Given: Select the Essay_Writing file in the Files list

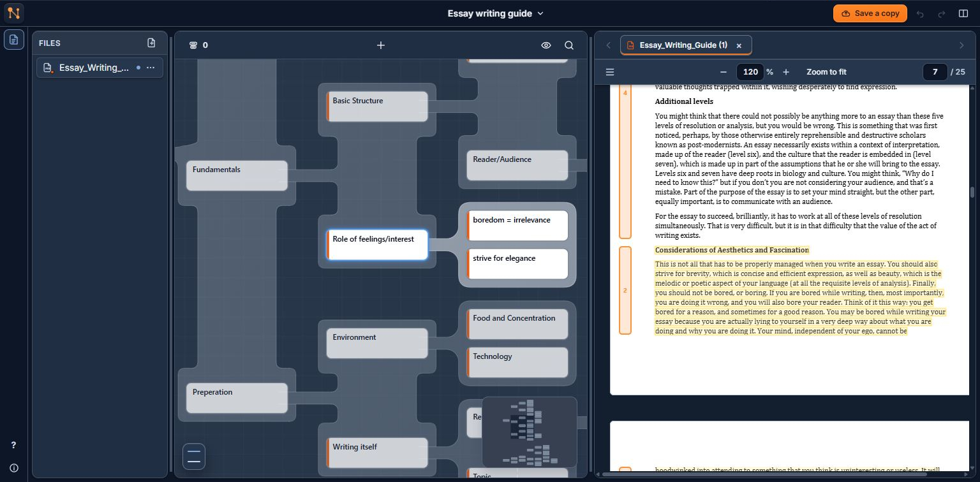Looking at the screenshot, I should (x=100, y=68).
